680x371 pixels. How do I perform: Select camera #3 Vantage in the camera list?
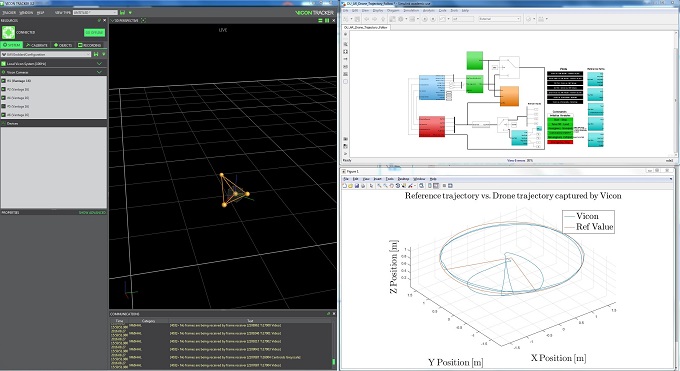click(54, 98)
